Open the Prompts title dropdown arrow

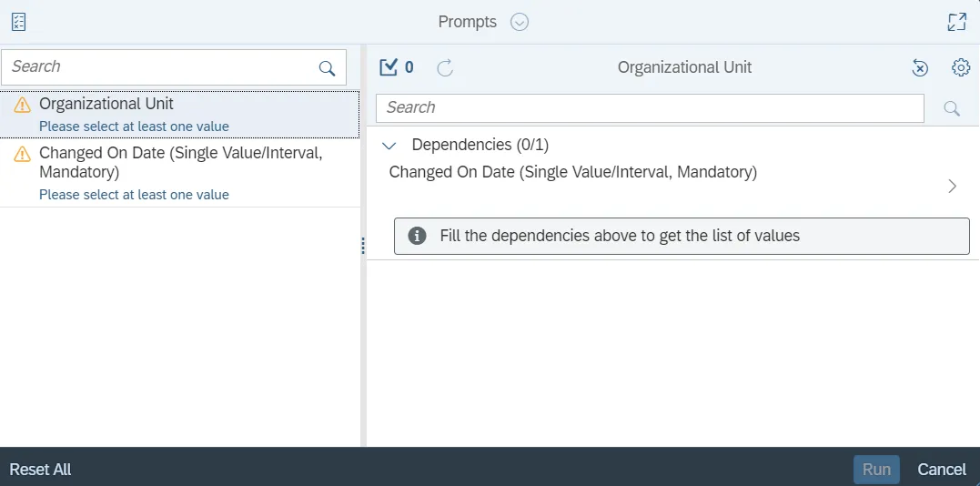click(x=520, y=22)
